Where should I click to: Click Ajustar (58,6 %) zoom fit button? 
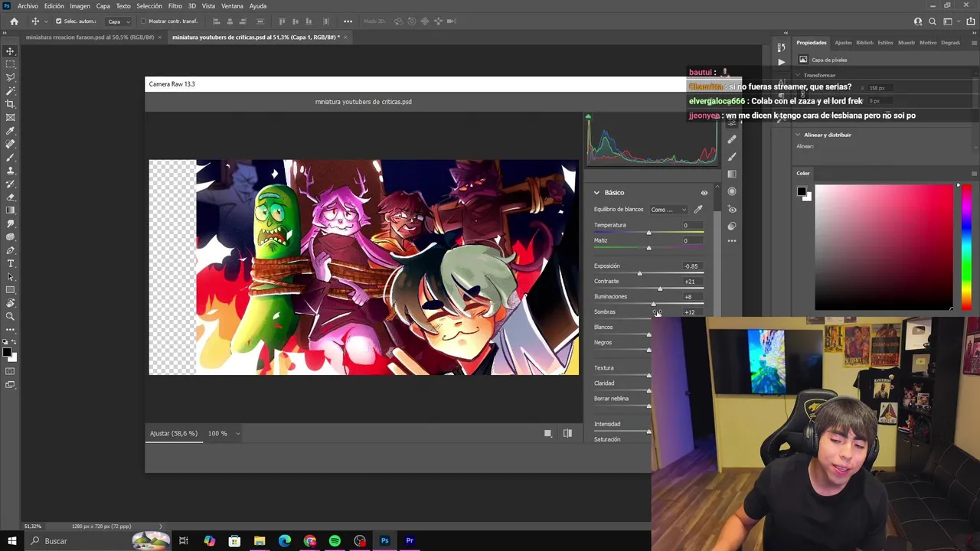[174, 433]
